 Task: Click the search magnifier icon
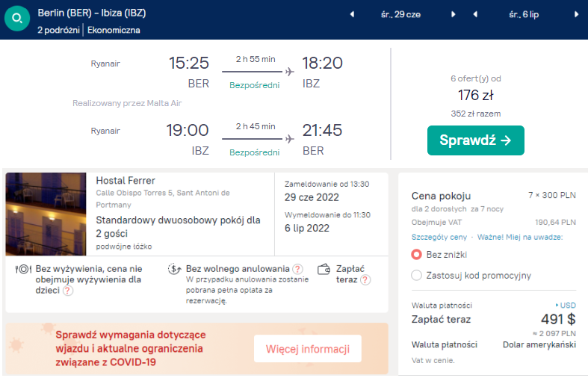[x=16, y=18]
